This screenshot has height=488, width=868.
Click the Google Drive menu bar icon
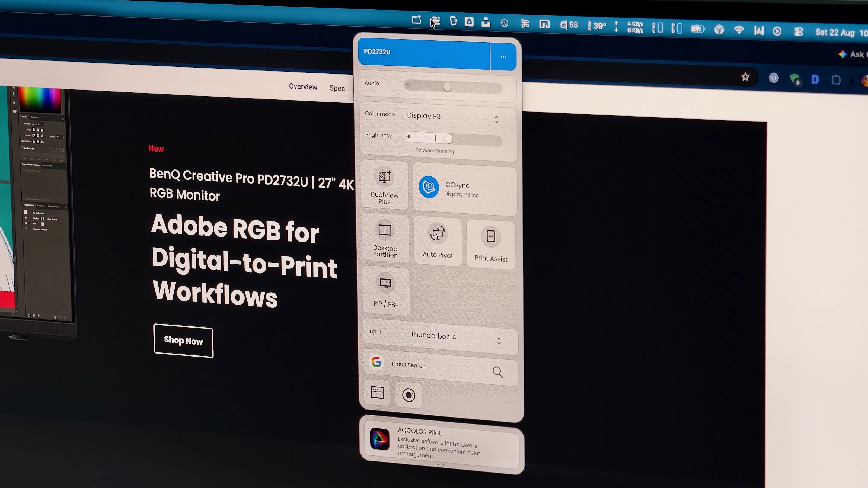tap(469, 22)
